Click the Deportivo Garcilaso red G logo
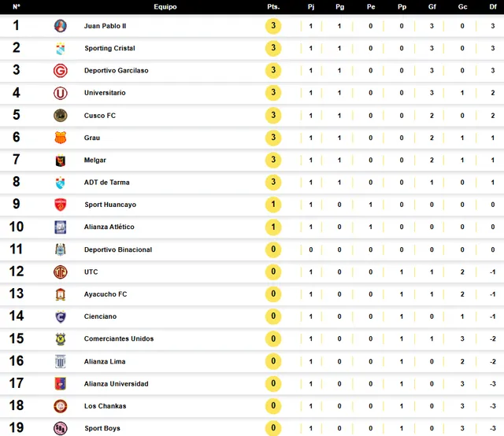The image size is (504, 436). click(x=61, y=71)
